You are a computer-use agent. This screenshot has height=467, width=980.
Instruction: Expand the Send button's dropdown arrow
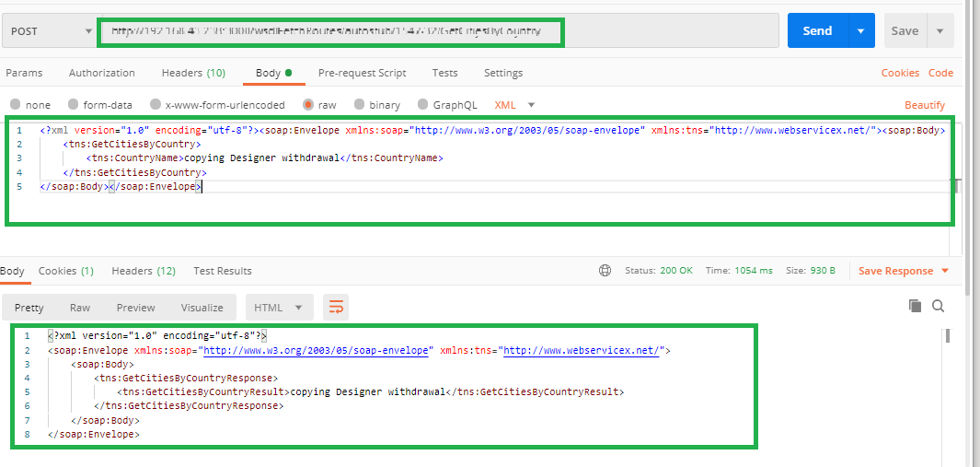click(861, 30)
